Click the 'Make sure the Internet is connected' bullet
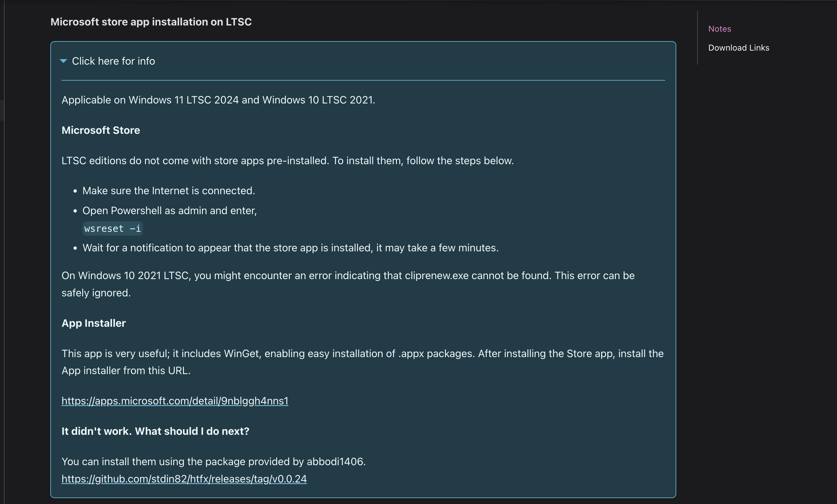 tap(169, 191)
